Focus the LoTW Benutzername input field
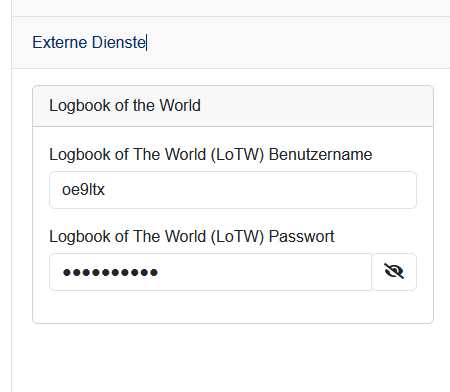The height and width of the screenshot is (392, 450). (233, 190)
